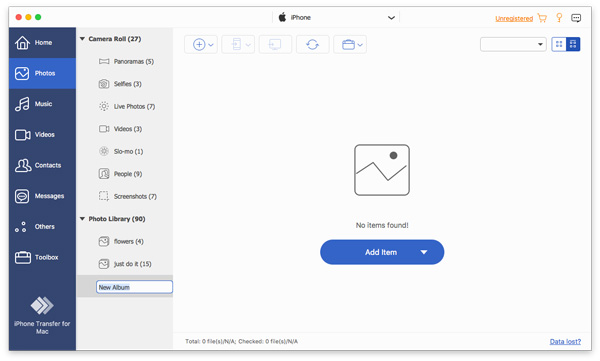Open the Add Item dropdown arrow

click(x=424, y=252)
